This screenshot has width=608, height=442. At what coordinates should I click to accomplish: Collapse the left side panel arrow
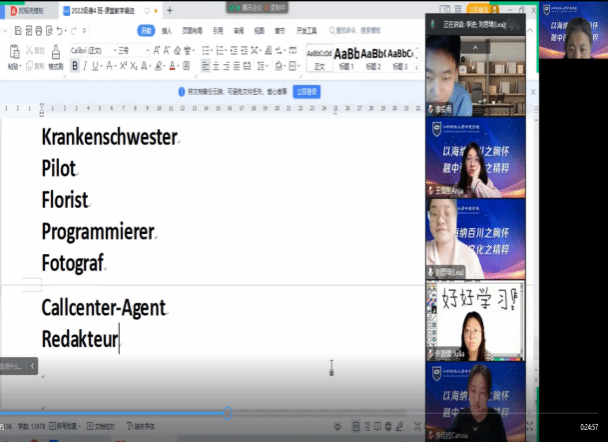pyautogui.click(x=35, y=367)
